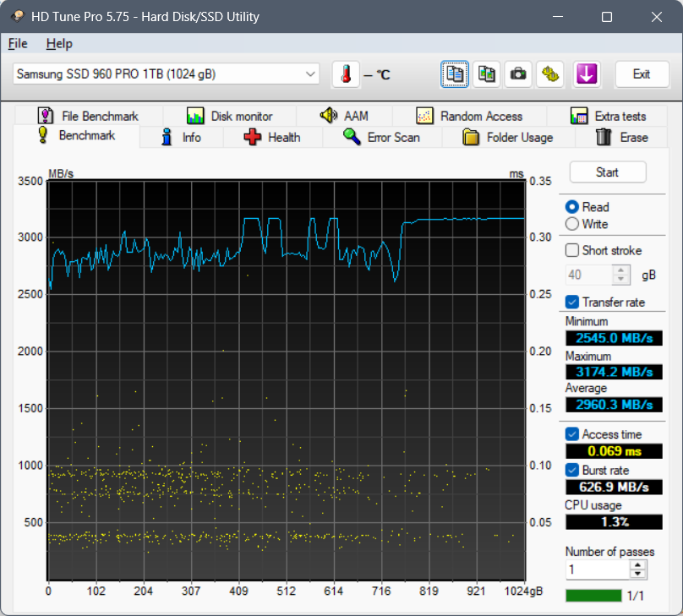Click the blue Info tab icon

(167, 137)
